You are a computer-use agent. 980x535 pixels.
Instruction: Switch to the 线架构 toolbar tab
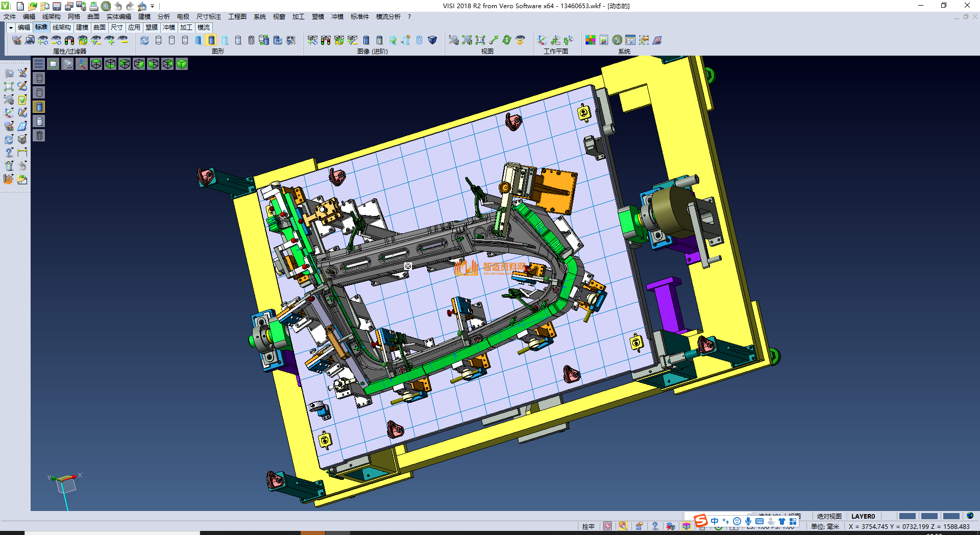pyautogui.click(x=61, y=28)
